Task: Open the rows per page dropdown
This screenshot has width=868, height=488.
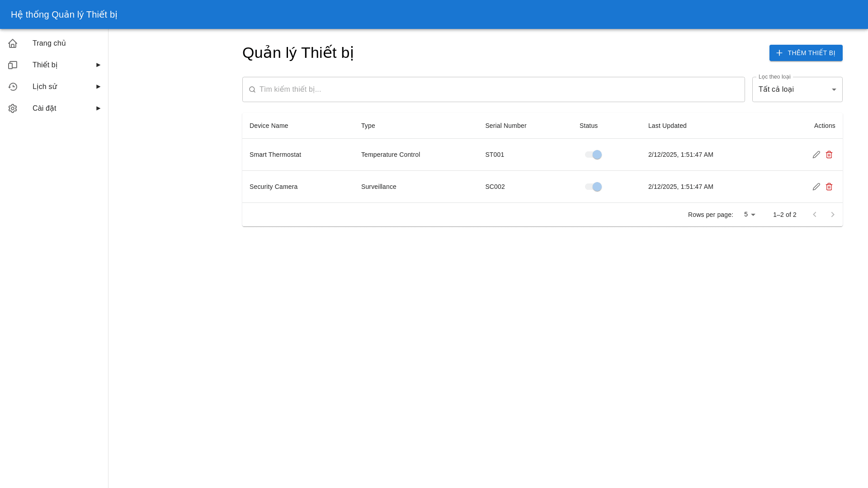Action: tap(750, 215)
